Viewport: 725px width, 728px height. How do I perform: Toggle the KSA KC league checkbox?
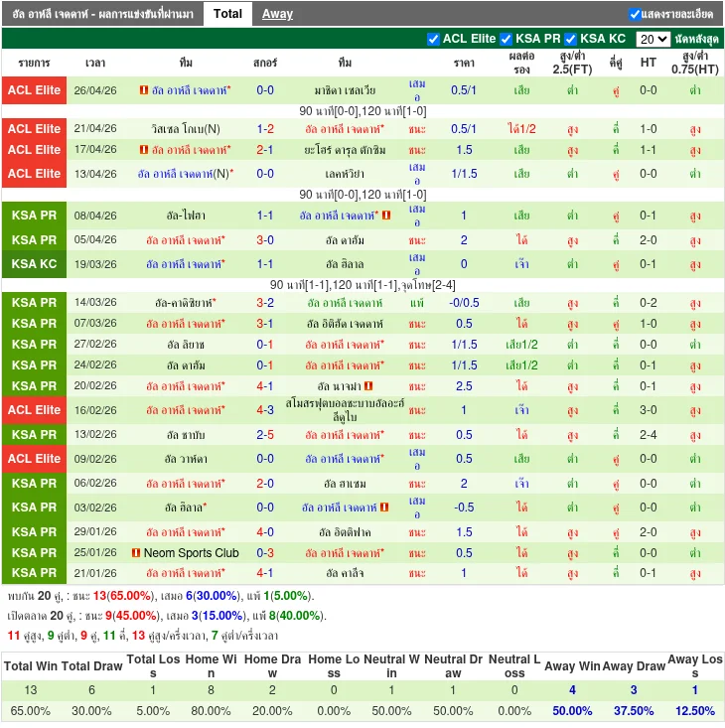[x=571, y=39]
